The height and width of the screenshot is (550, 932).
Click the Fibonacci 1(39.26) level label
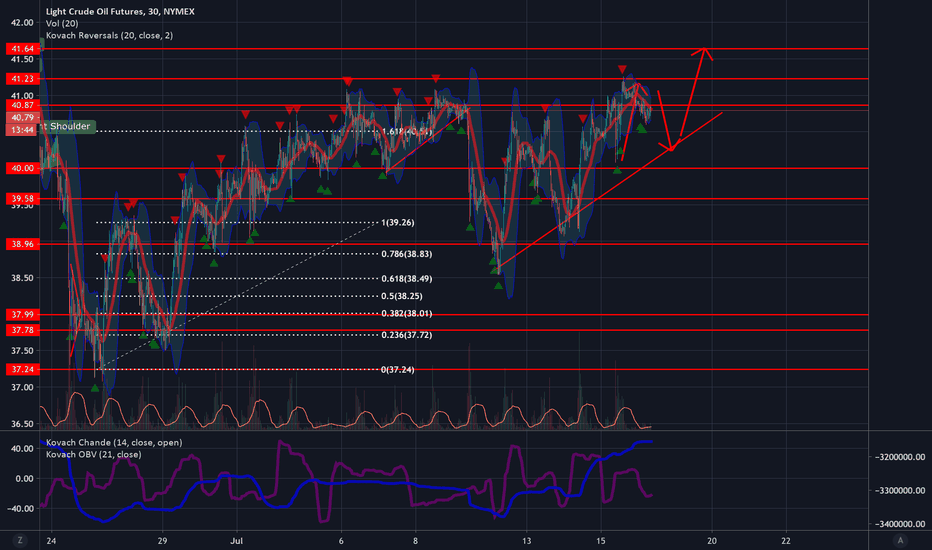[398, 222]
